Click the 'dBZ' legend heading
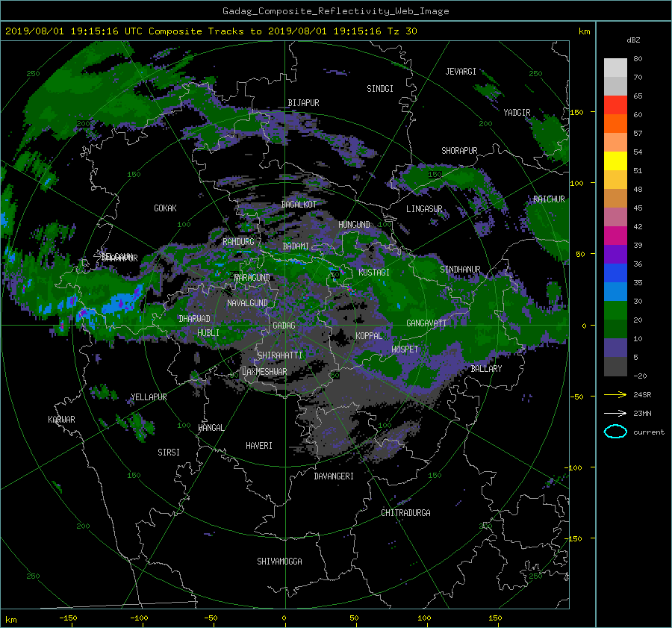The width and height of the screenshot is (672, 628). [x=633, y=40]
